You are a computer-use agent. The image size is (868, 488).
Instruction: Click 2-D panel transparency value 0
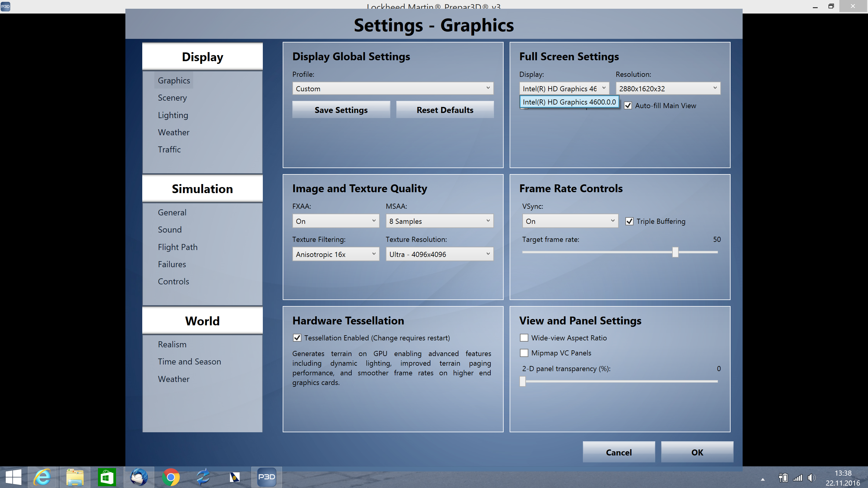click(719, 369)
